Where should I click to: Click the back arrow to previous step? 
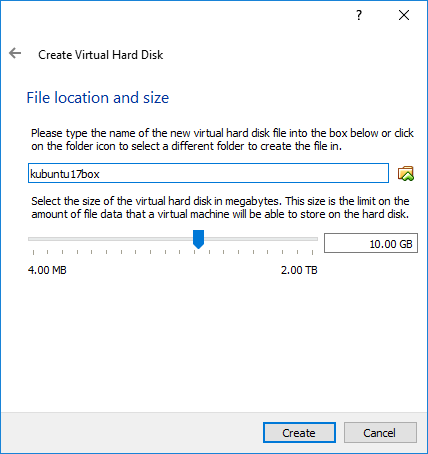click(15, 53)
